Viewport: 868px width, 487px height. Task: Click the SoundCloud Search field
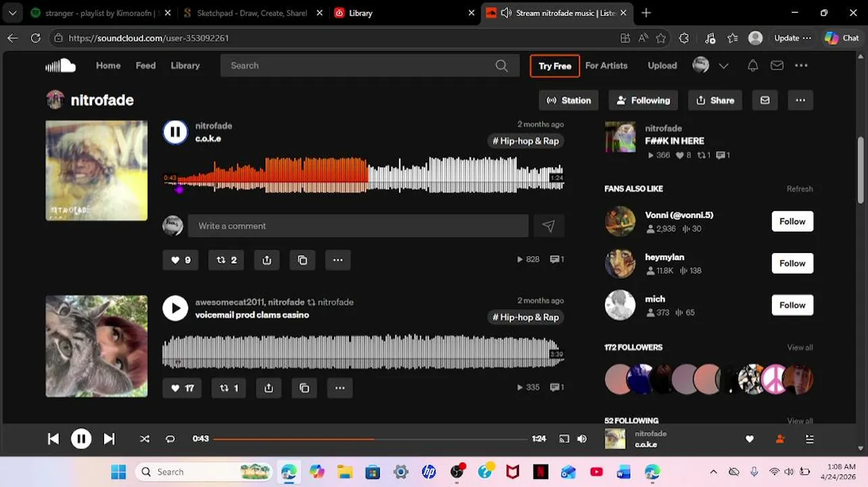point(358,66)
